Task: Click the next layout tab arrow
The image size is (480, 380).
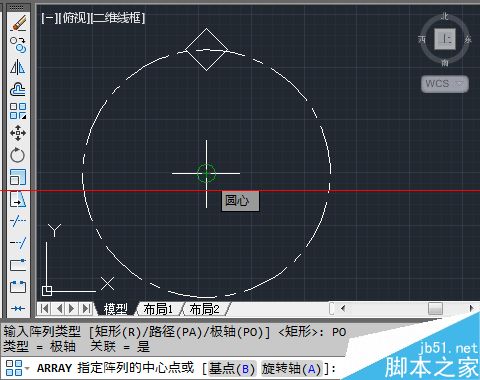Action: pyautogui.click(x=71, y=309)
